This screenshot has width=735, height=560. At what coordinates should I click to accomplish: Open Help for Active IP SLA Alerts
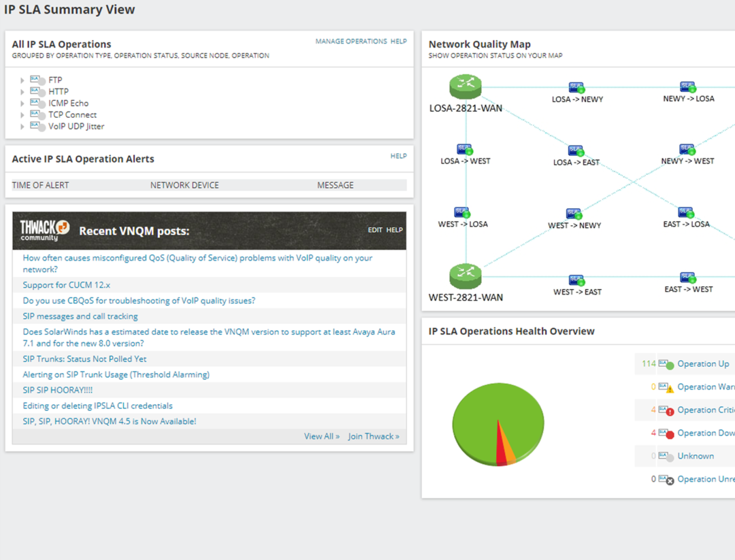tap(398, 156)
